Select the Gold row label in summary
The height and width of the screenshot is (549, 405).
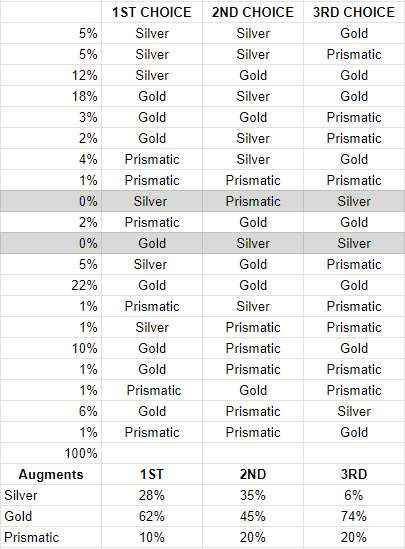coord(51,516)
